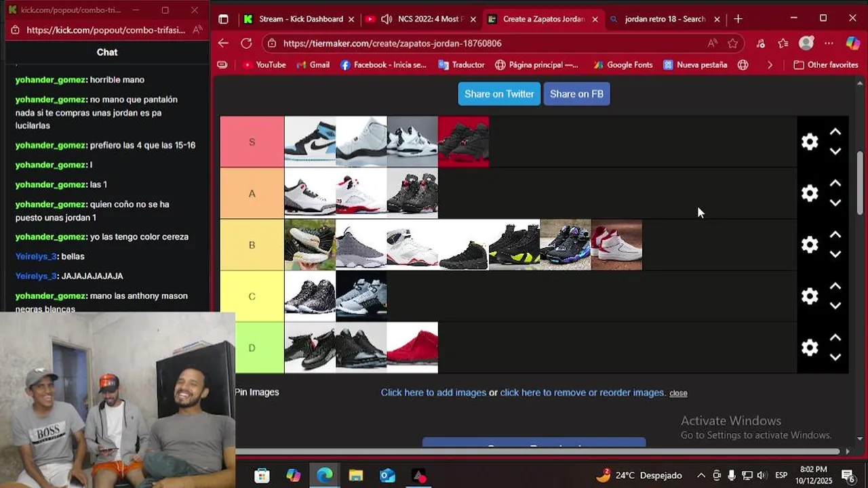The width and height of the screenshot is (868, 488).
Task: Refresh the tiermaker page
Action: pyautogui.click(x=246, y=43)
